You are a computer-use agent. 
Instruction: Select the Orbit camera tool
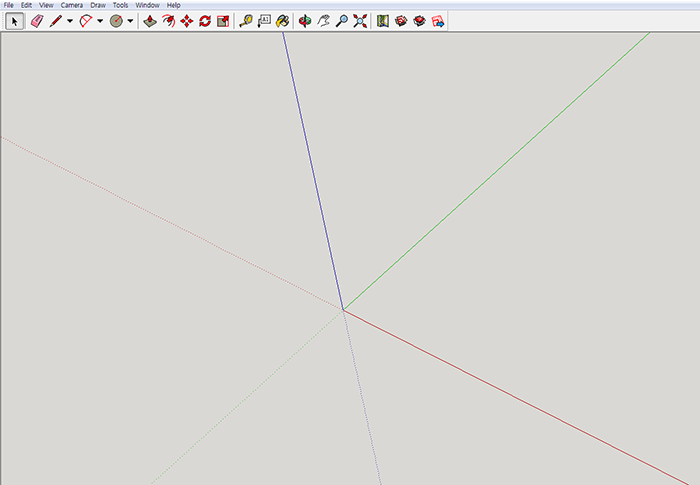305,21
